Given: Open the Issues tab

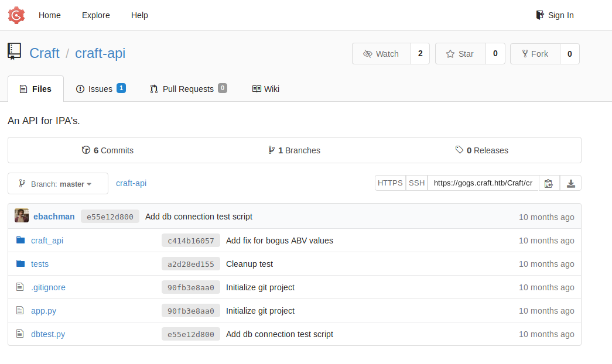Looking at the screenshot, I should 100,89.
